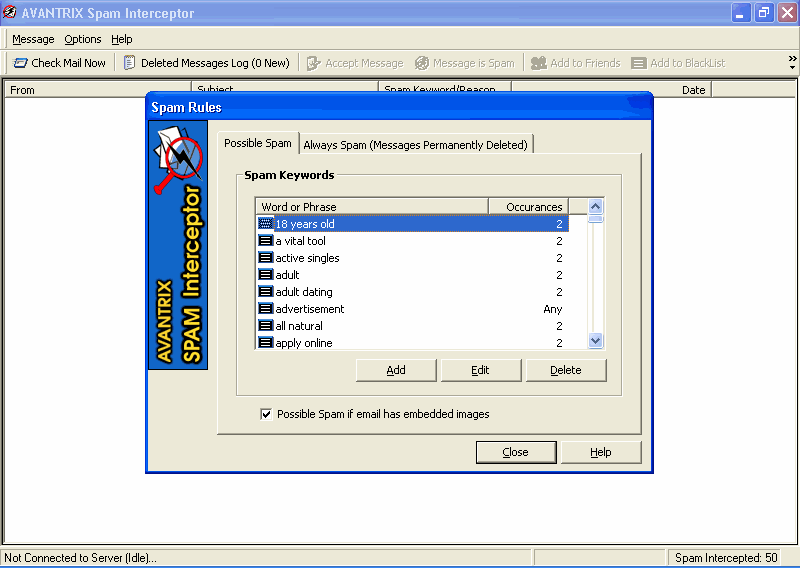Select the 'active singles' keyword

coord(307,258)
